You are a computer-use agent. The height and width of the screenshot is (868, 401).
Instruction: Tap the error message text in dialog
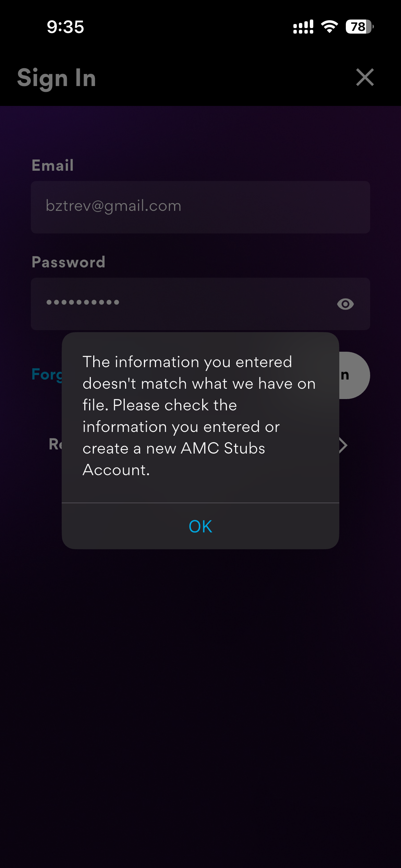click(x=199, y=416)
